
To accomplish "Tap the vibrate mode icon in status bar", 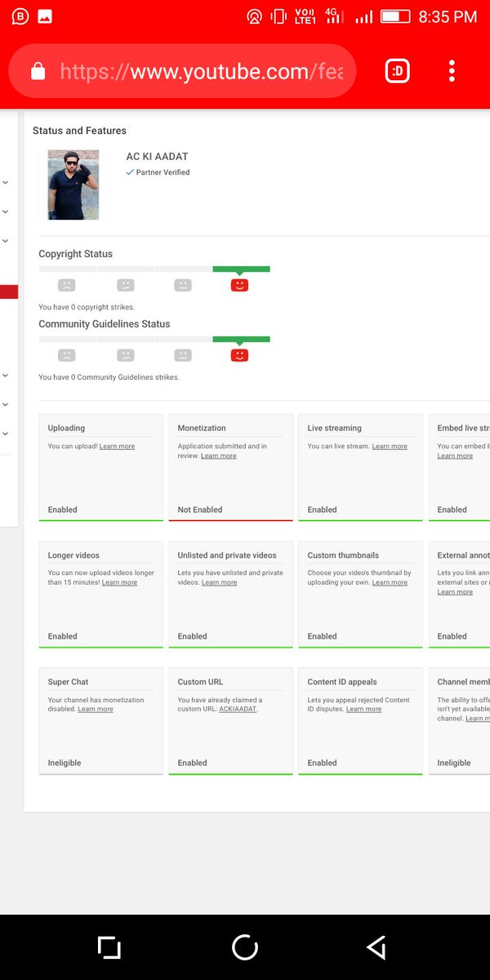I will pyautogui.click(x=278, y=16).
